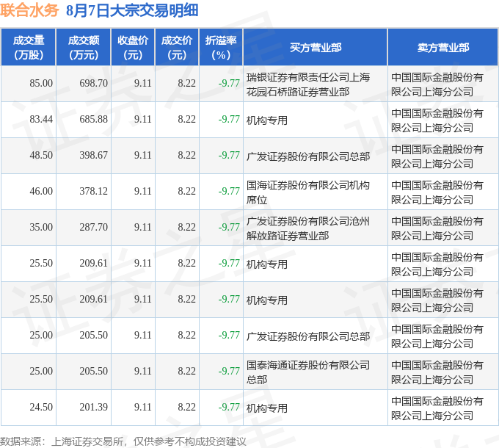Open the 联合水务 stock name in title
Viewport: 499px width, 448px height.
click(29, 10)
